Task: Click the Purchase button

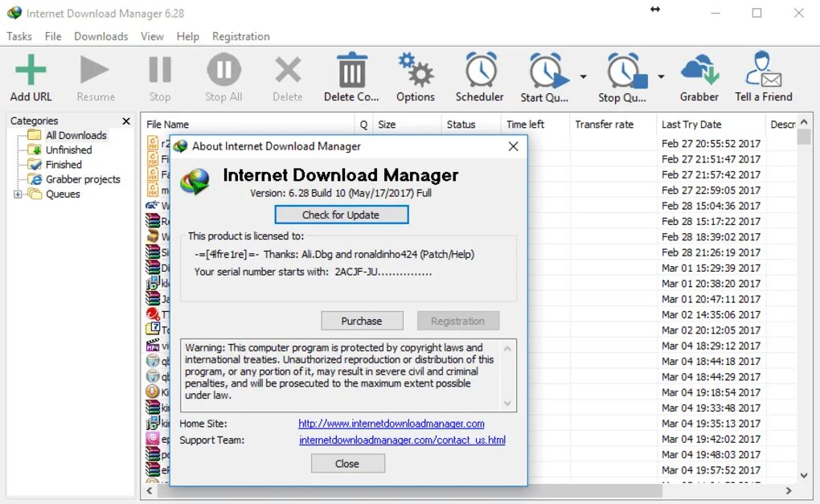Action: point(362,321)
